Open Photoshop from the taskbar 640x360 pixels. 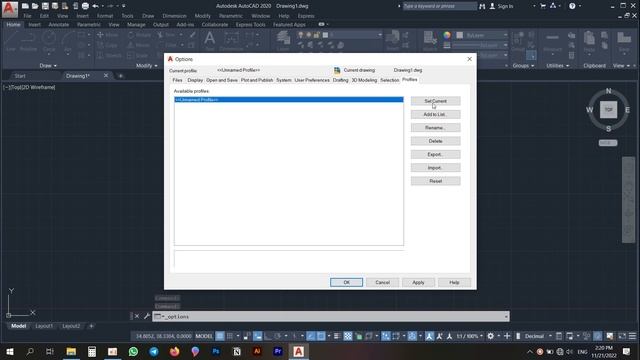click(216, 351)
